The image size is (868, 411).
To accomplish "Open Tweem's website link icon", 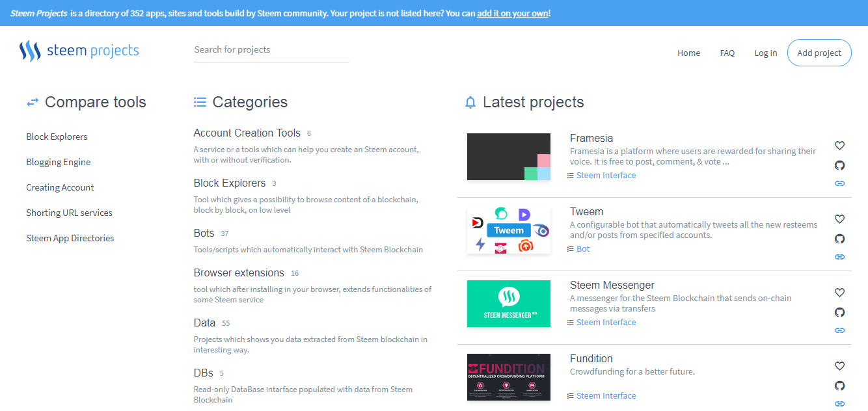I will pyautogui.click(x=839, y=257).
